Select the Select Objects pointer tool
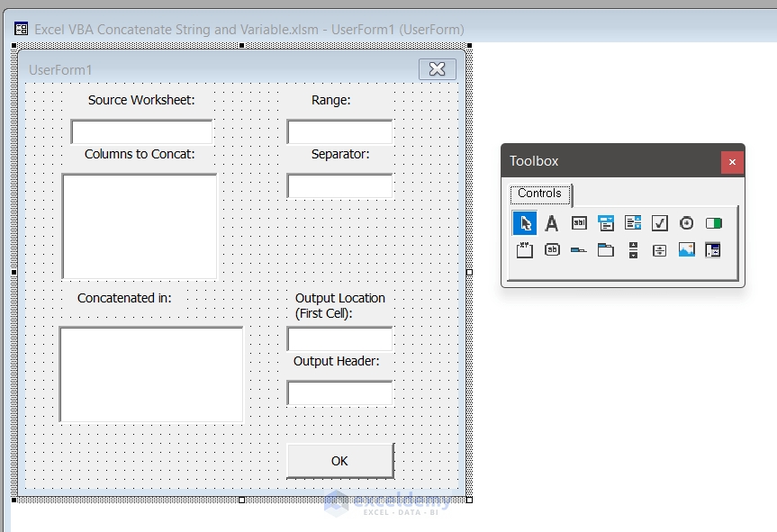Screen dimensions: 777x532 (x=525, y=222)
